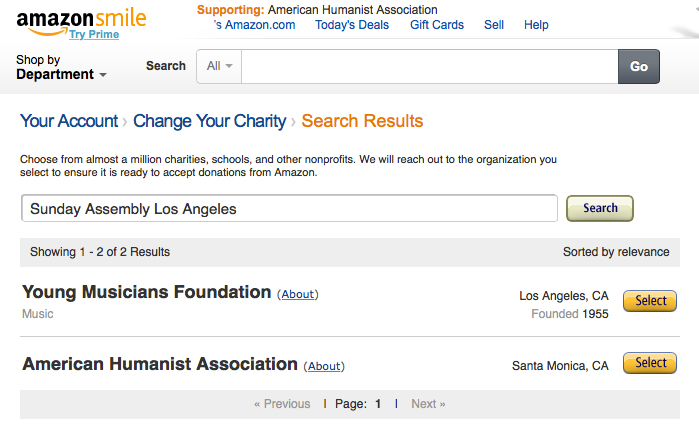Click the main Amazon search field
This screenshot has width=699, height=437.
pos(430,66)
